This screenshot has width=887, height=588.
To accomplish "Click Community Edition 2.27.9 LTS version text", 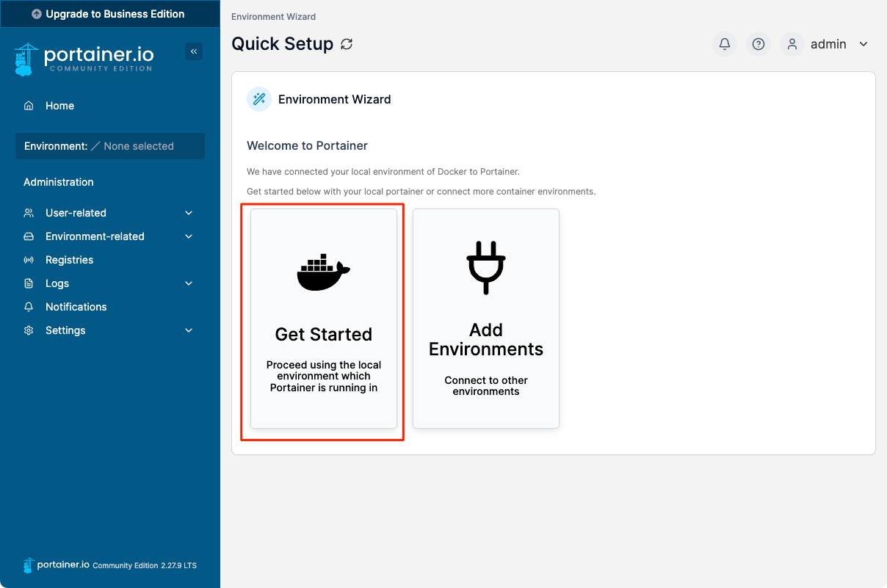I will 145,566.
